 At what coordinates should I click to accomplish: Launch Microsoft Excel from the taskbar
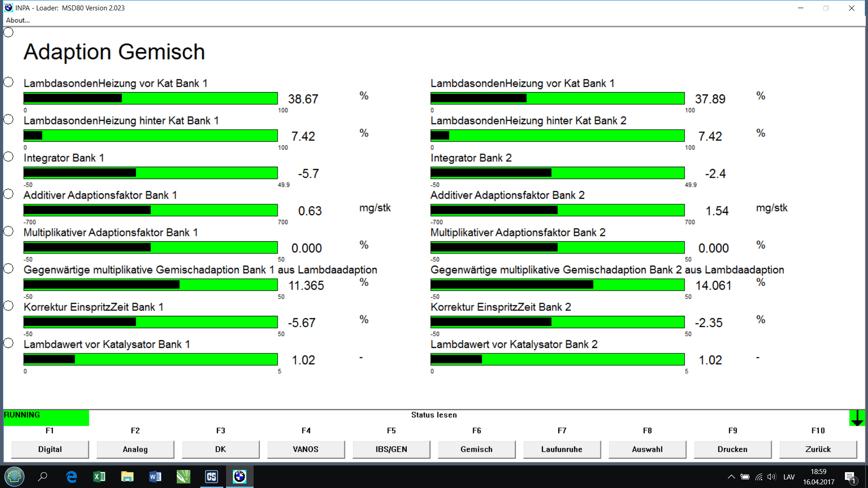tap(99, 476)
